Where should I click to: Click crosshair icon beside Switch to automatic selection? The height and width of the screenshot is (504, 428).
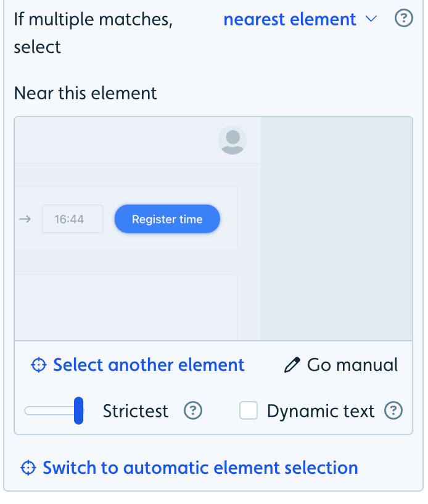[x=28, y=468]
